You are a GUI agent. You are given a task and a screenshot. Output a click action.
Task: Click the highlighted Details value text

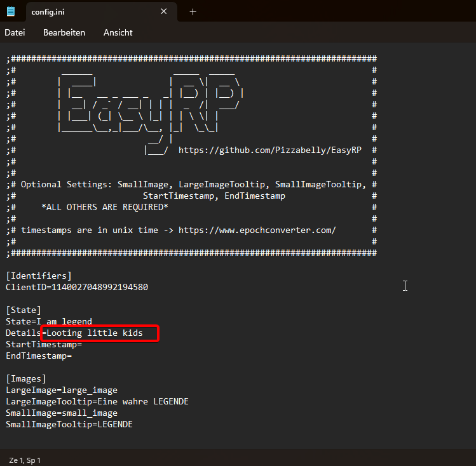click(95, 333)
